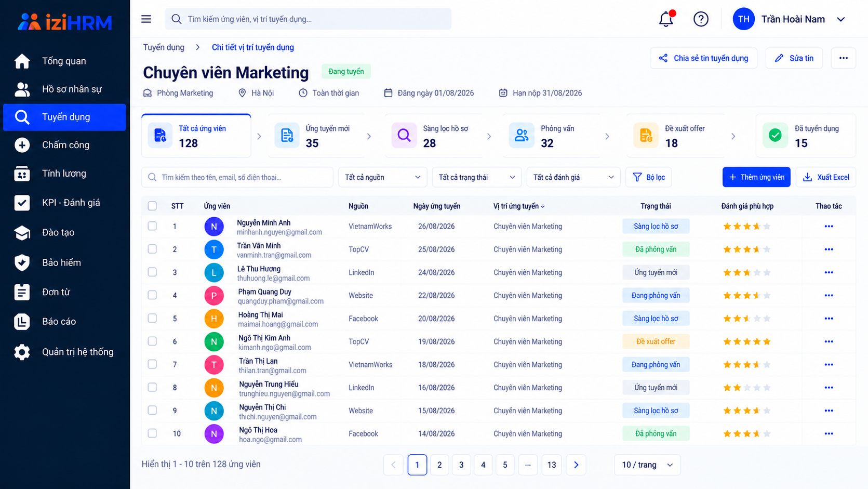Switch to the Ứng tuyển mới stage tab
The height and width of the screenshot is (489, 868).
[x=317, y=136]
